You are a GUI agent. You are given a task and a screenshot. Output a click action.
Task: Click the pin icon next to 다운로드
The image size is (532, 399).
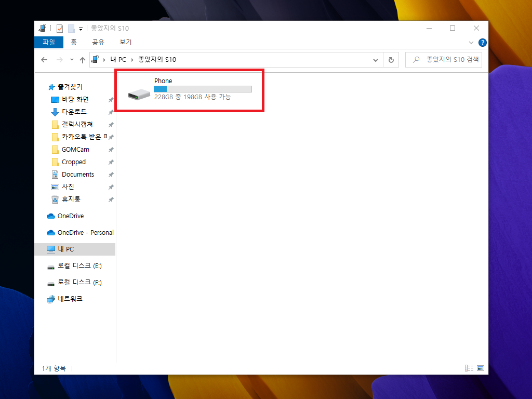pyautogui.click(x=111, y=112)
